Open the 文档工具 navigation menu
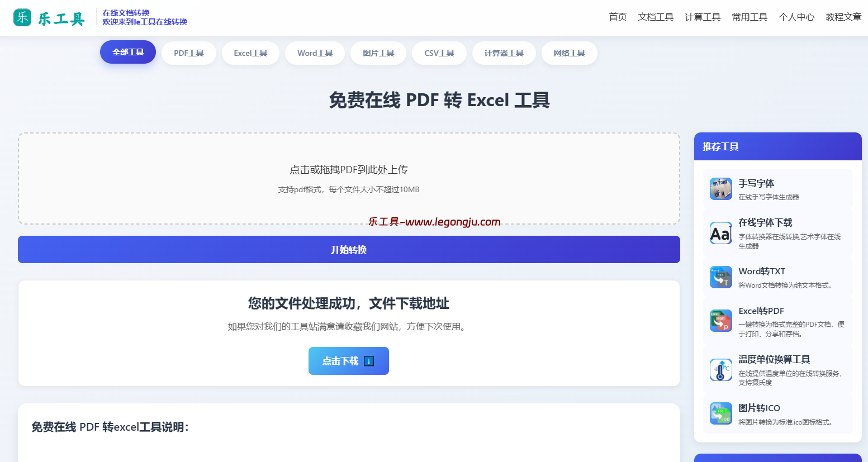The width and height of the screenshot is (868, 462). tap(655, 17)
